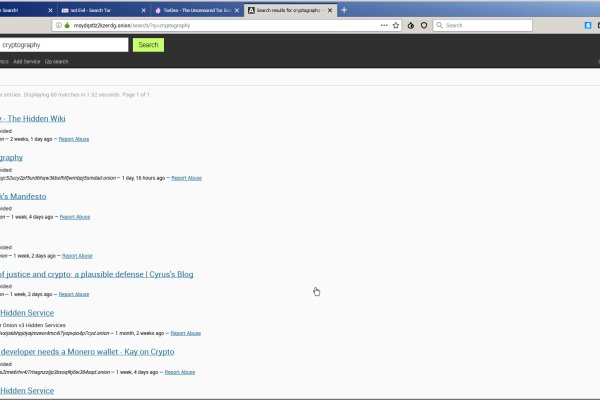Close the TorDex tab
The image size is (600, 400).
[237, 9]
